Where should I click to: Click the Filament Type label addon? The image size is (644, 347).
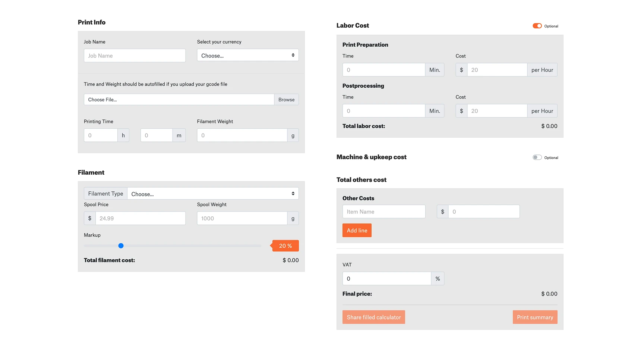[x=105, y=194]
